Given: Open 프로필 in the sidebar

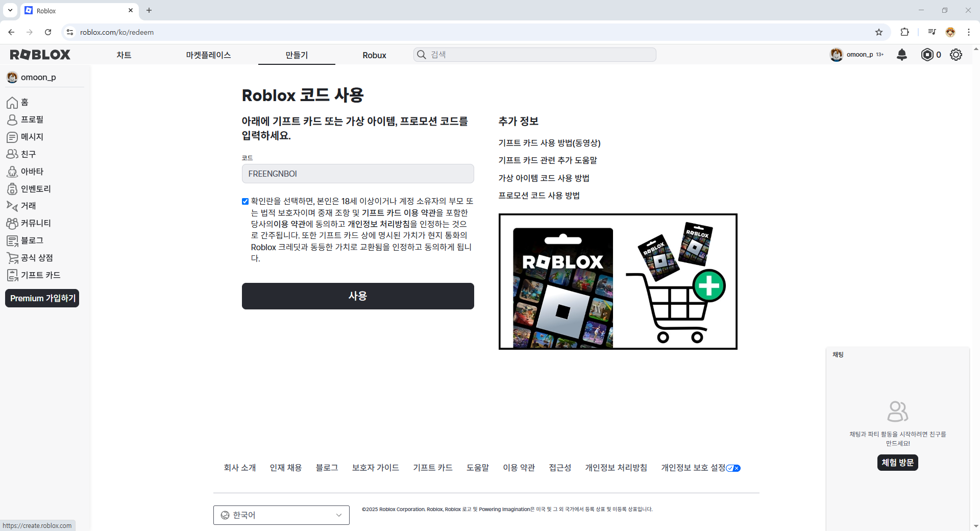Looking at the screenshot, I should [25, 119].
